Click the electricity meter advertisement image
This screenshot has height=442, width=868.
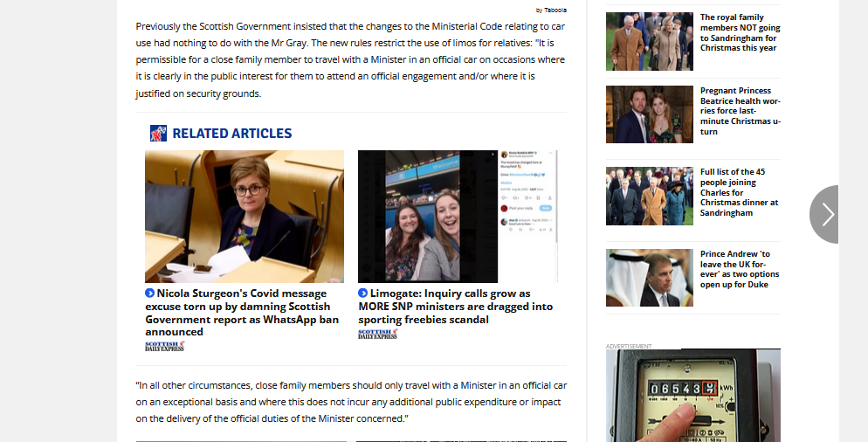pyautogui.click(x=693, y=396)
